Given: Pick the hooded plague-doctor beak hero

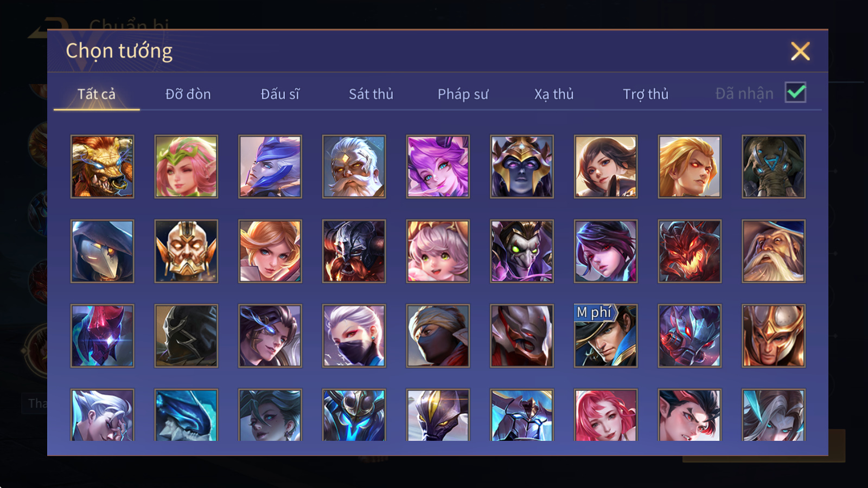Looking at the screenshot, I should pos(102,251).
